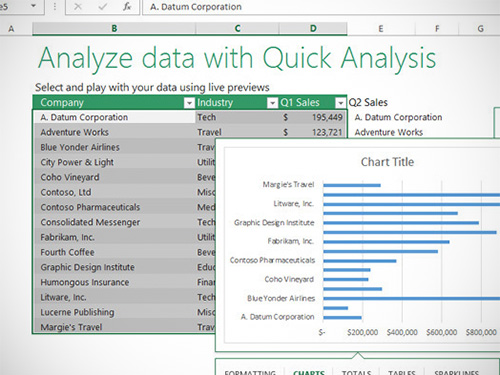Click the Chart Title in the preview
The height and width of the screenshot is (375, 500).
387,162
